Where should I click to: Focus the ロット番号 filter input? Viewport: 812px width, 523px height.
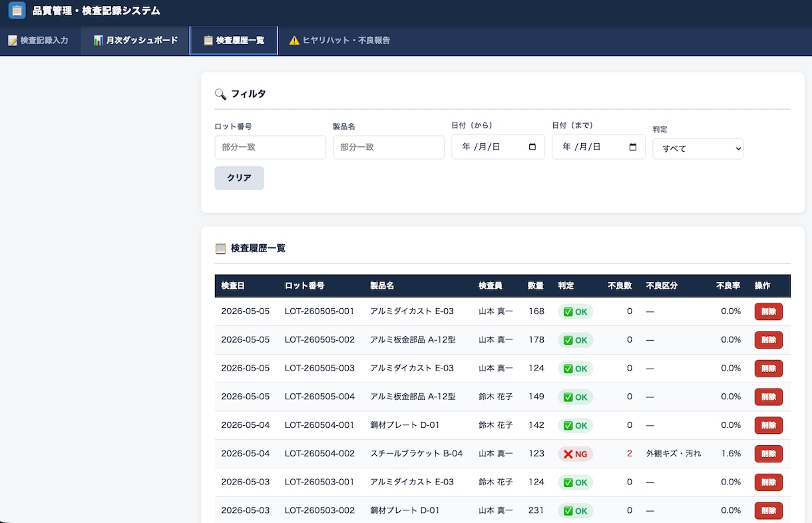pyautogui.click(x=270, y=147)
